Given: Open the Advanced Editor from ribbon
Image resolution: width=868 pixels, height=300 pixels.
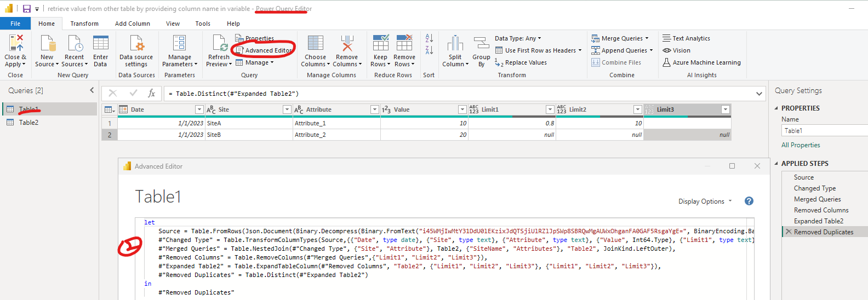Looking at the screenshot, I should coord(264,50).
